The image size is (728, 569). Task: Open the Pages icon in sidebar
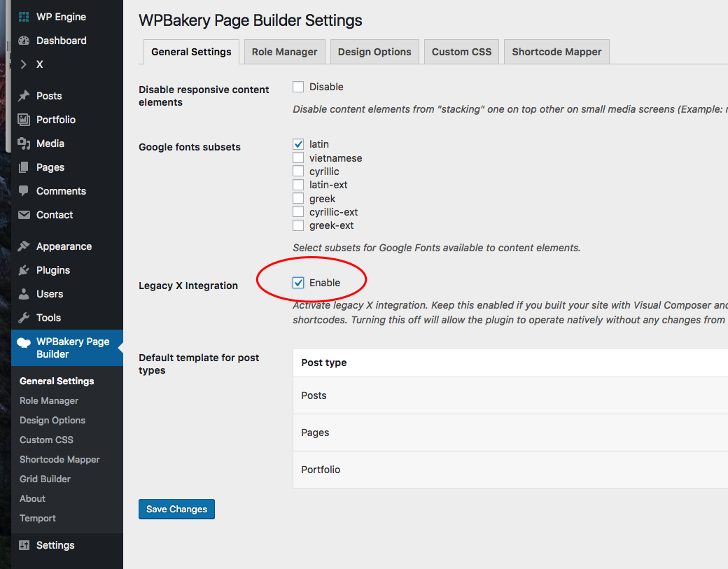(24, 167)
